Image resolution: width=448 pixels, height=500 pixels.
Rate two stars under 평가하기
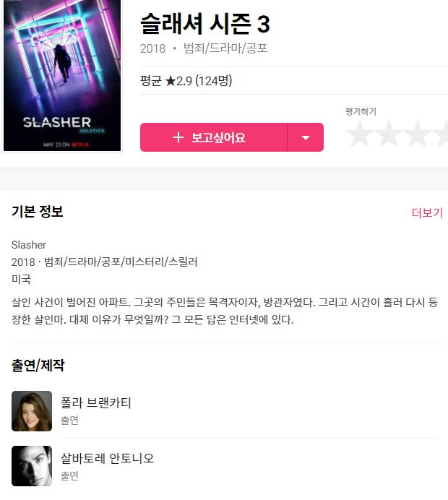(389, 134)
